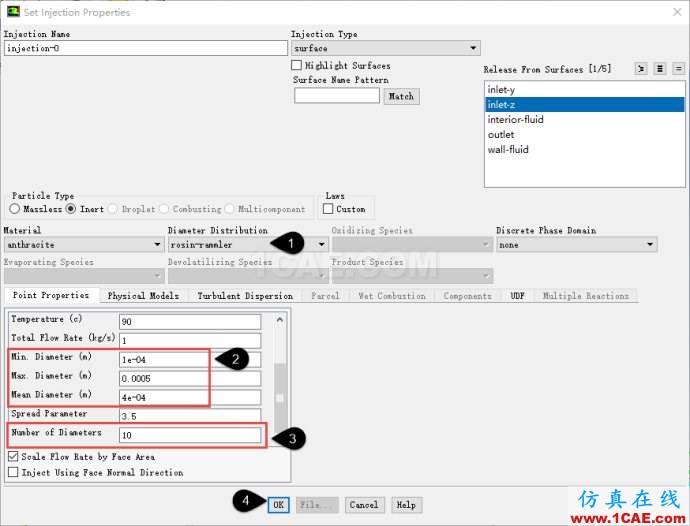
Task: Select the Massless particle type
Action: [15, 209]
